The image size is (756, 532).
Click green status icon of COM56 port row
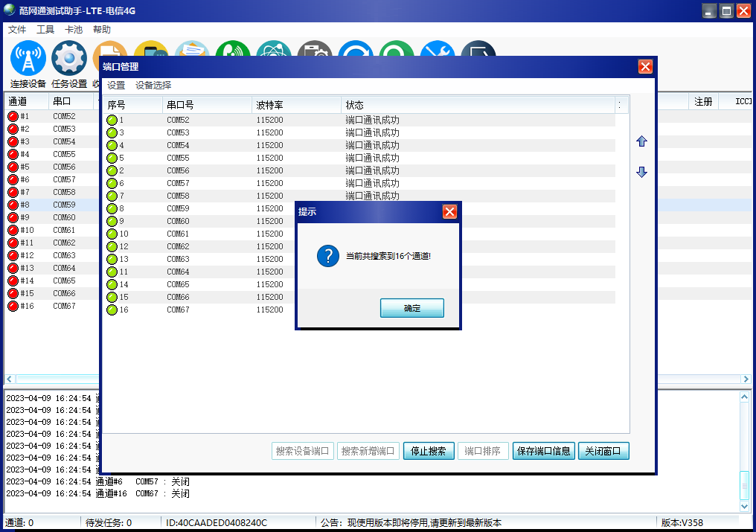(112, 170)
